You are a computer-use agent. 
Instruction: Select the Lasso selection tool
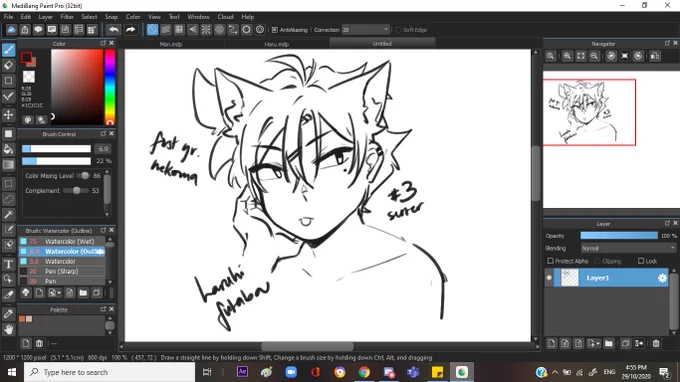pos(8,199)
